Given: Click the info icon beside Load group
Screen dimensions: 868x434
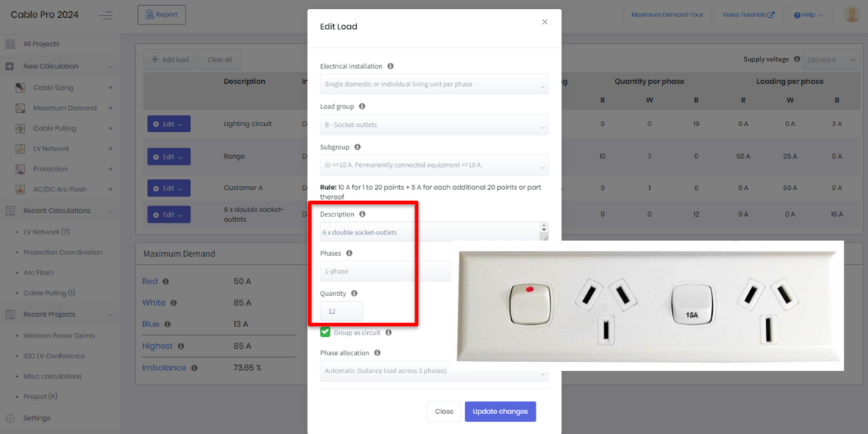Looking at the screenshot, I should pos(362,107).
